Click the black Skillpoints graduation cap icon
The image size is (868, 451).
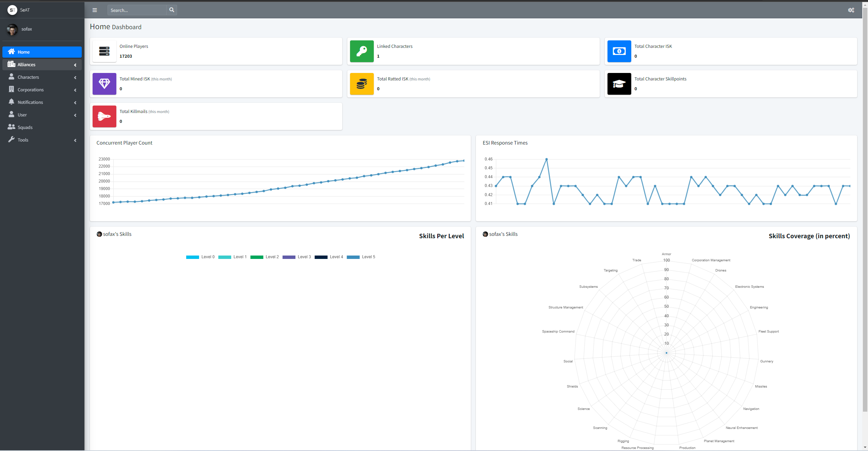click(x=619, y=84)
